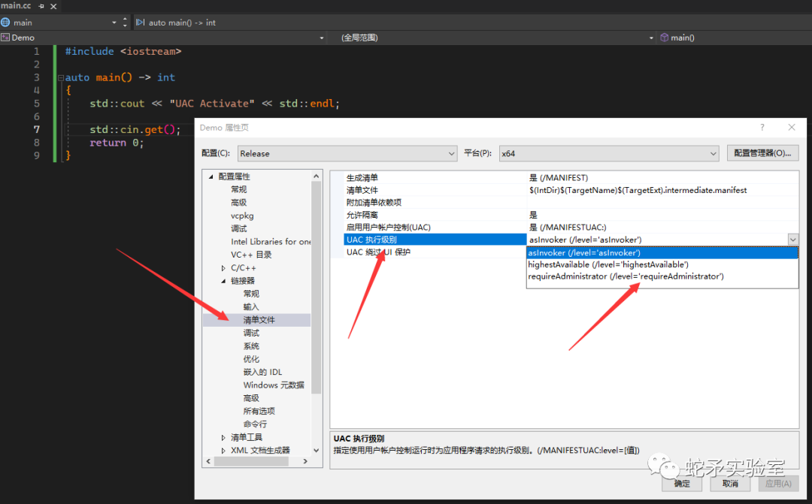Viewport: 812px width, 504px height.
Task: Select 调试 under 配置属性
Action: pyautogui.click(x=239, y=228)
